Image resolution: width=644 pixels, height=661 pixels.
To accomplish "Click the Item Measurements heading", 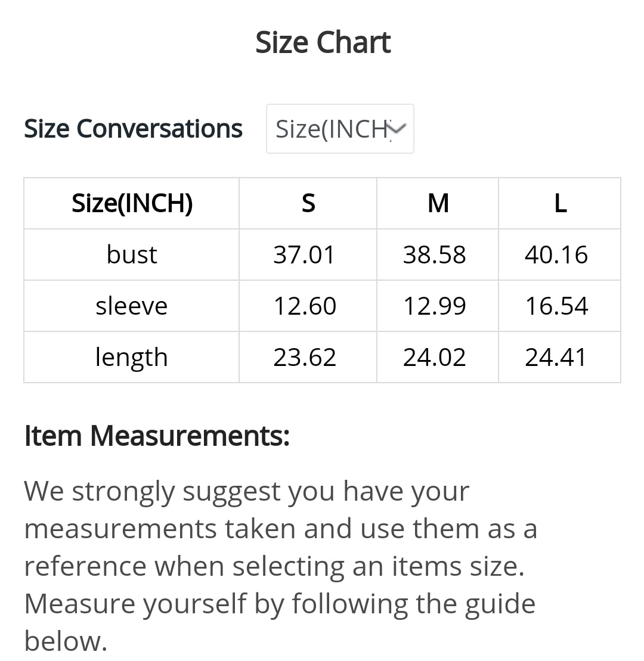I will [x=157, y=436].
